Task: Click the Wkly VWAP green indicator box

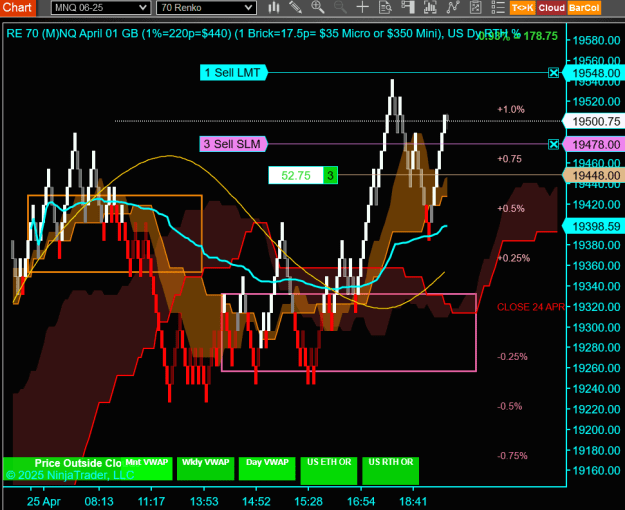Action: (x=205, y=469)
